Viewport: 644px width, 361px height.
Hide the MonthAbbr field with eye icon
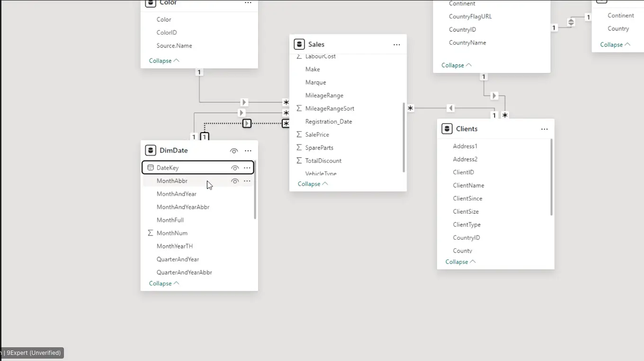point(235,181)
